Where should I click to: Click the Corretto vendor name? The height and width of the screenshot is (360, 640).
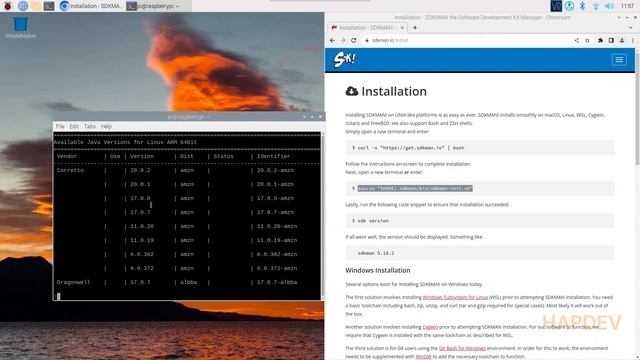coord(70,170)
